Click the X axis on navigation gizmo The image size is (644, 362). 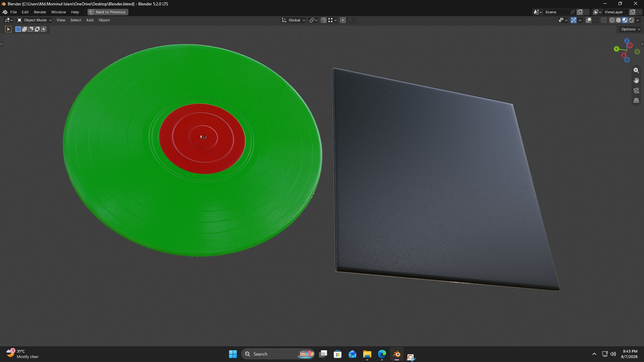tap(624, 55)
